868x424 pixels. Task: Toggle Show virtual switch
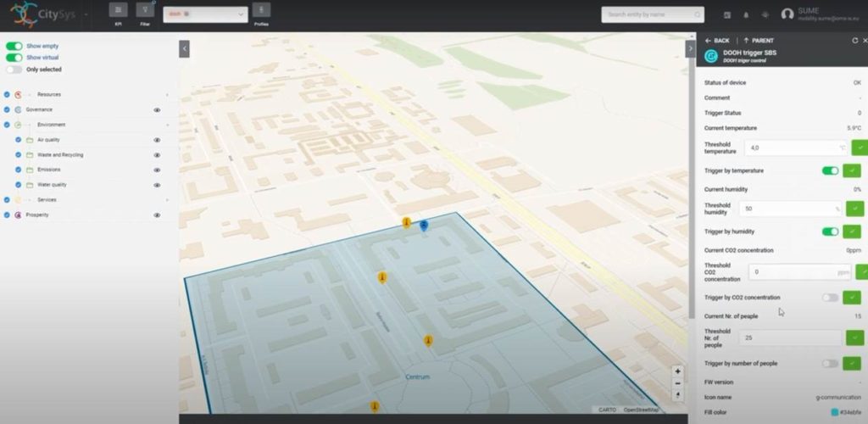pos(14,58)
